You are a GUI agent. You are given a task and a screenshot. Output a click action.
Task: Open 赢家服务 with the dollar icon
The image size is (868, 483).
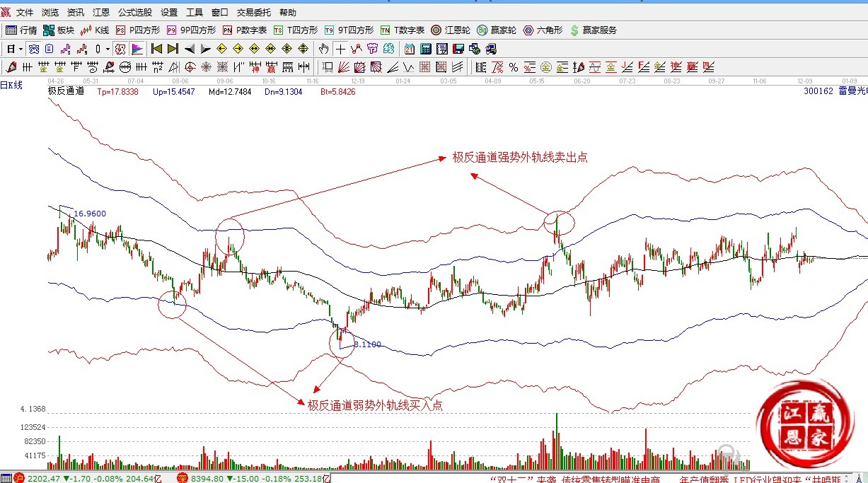[x=593, y=30]
